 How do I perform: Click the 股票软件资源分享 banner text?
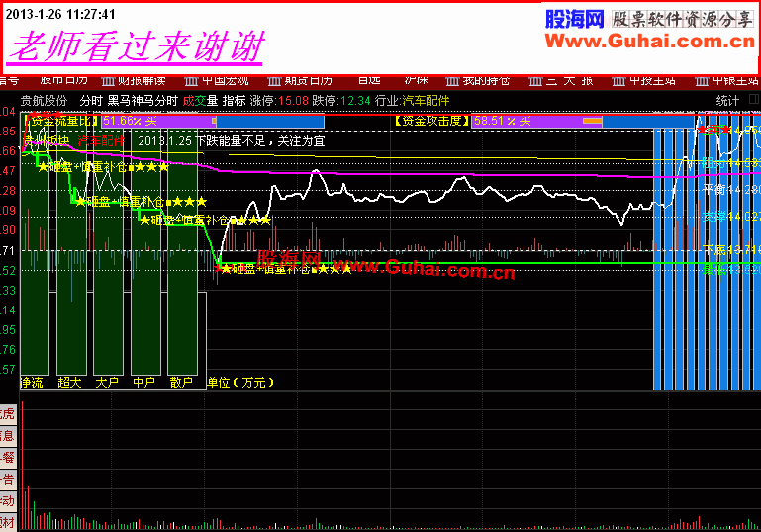tap(683, 20)
